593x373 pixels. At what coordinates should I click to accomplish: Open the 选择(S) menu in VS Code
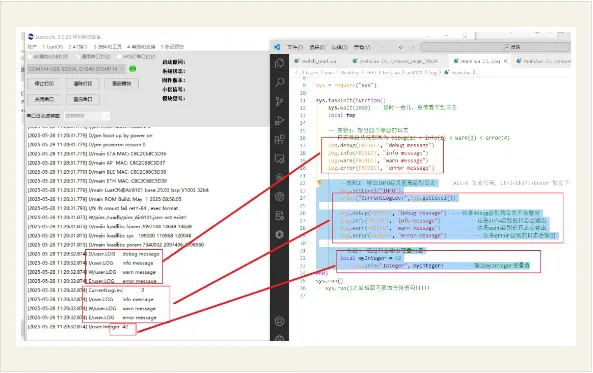pos(339,47)
